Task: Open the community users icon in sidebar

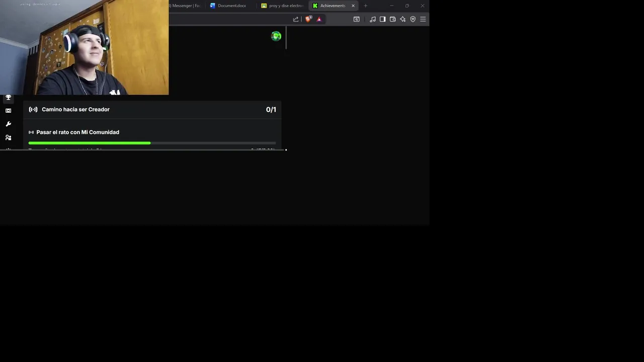Action: (8, 137)
